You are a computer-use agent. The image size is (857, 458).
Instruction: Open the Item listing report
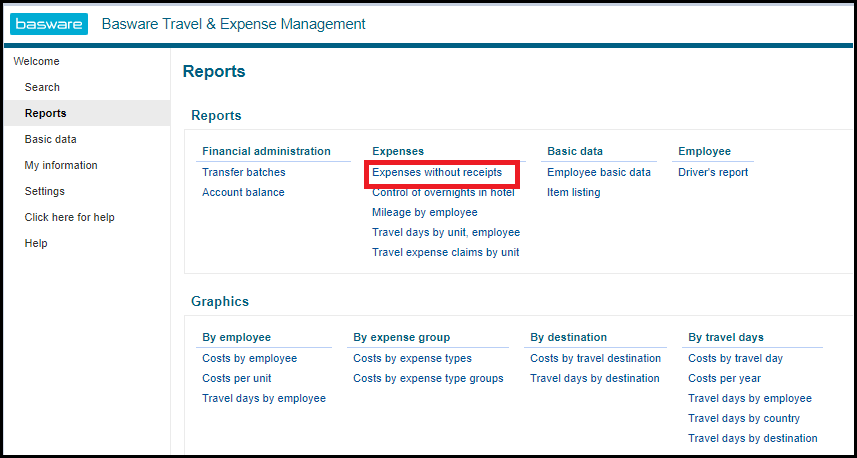(573, 192)
